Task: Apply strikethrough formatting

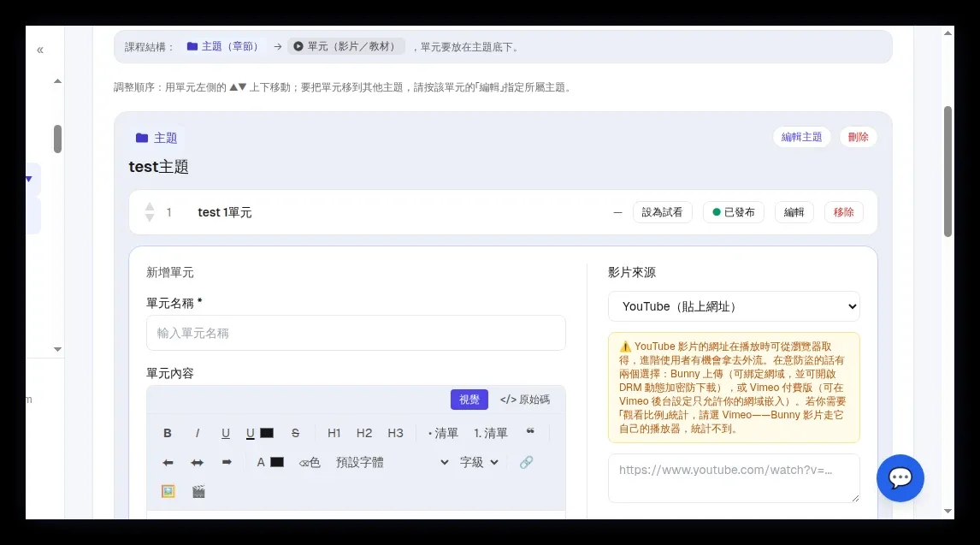Action: [296, 433]
